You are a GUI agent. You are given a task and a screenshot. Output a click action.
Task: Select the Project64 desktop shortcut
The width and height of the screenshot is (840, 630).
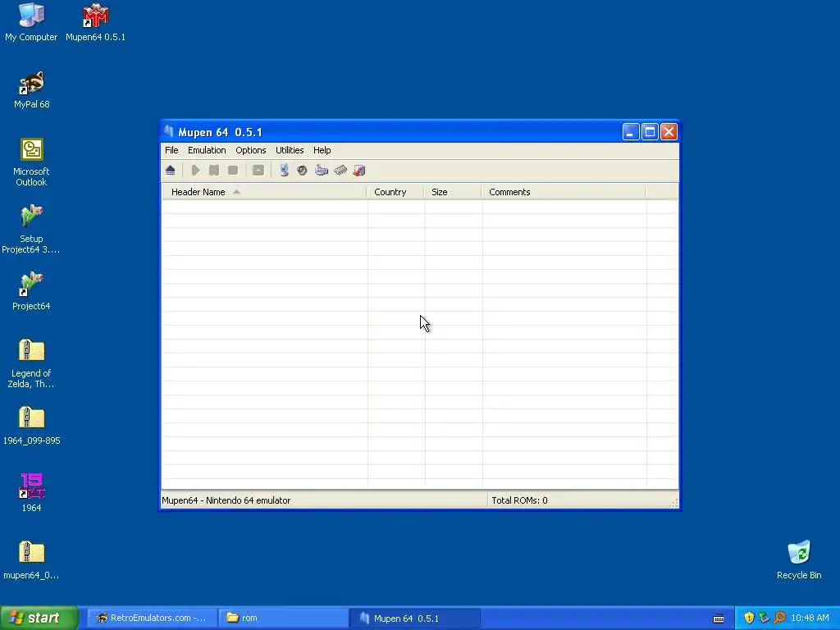(31, 292)
